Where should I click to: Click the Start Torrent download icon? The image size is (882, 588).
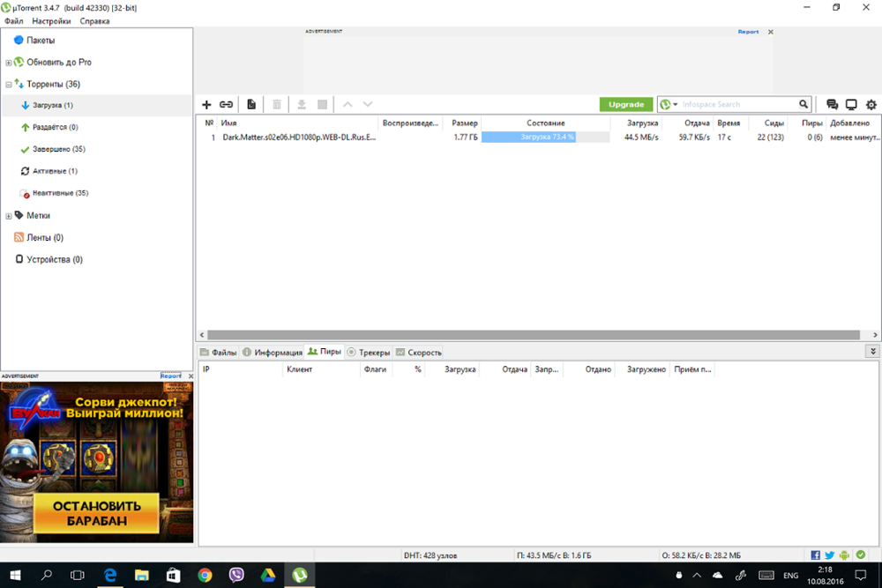pyautogui.click(x=302, y=105)
